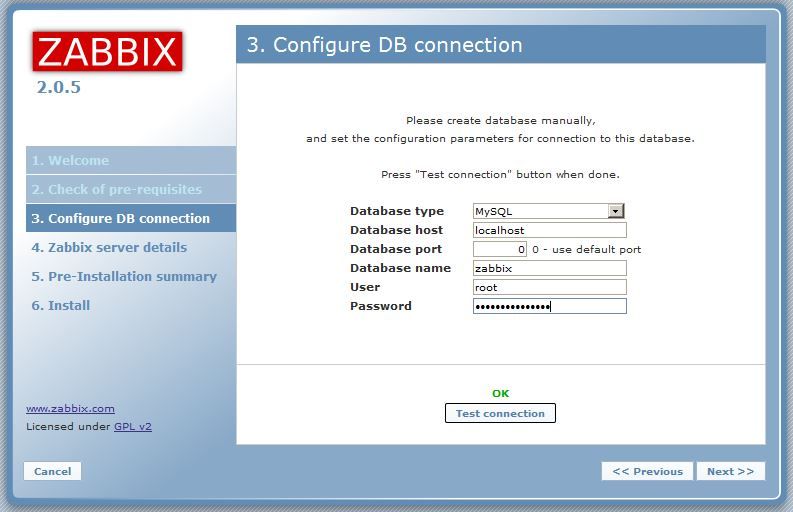
Task: Click the 'Database name' label
Action: (401, 268)
